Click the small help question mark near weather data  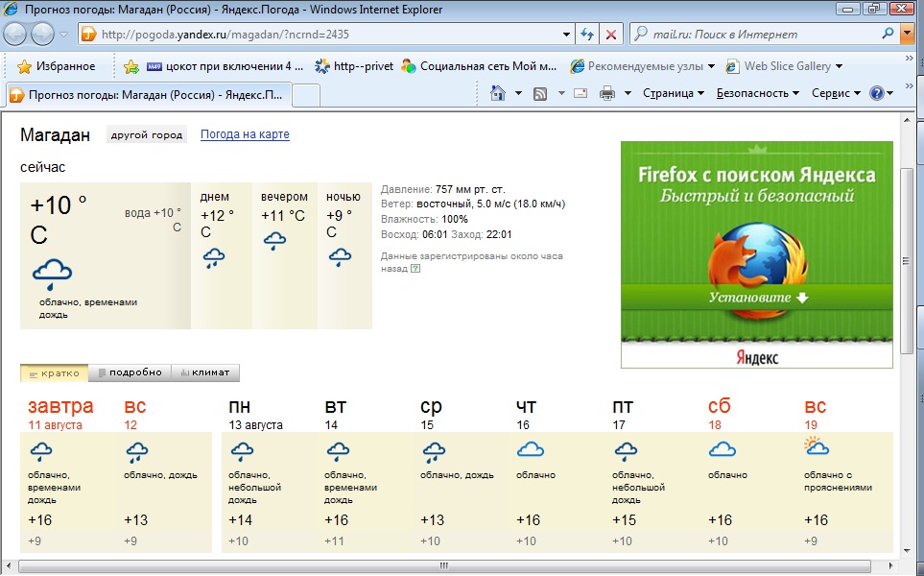pyautogui.click(x=415, y=269)
